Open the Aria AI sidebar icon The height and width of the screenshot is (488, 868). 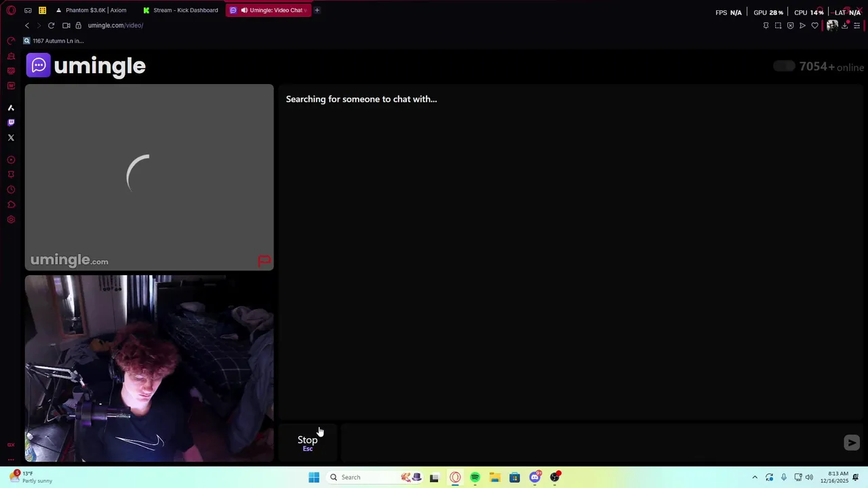coord(11,108)
